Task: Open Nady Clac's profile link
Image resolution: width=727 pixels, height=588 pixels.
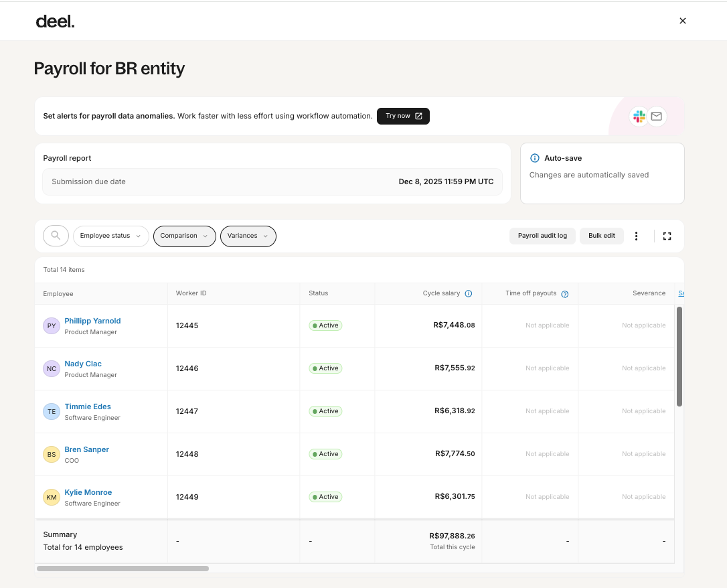Action: coord(83,364)
